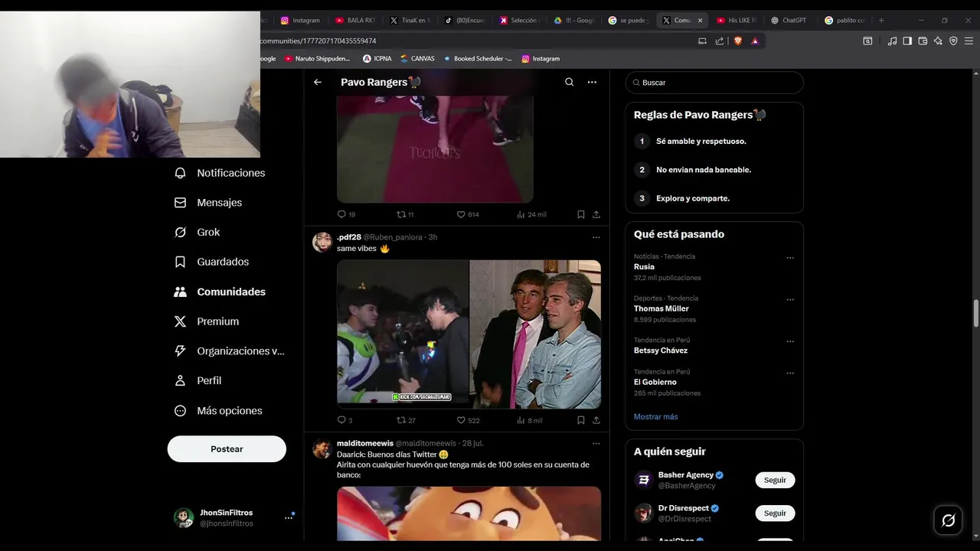Follow Basher Agency with Seguir button
Viewport: 980px width, 551px height.
tap(775, 480)
